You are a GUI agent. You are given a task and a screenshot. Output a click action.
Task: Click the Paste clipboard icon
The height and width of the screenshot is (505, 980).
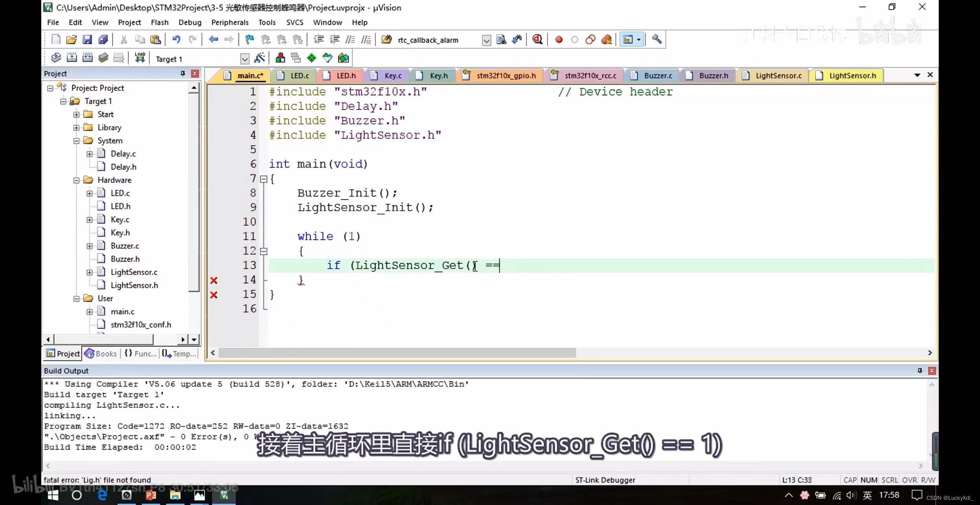point(156,39)
